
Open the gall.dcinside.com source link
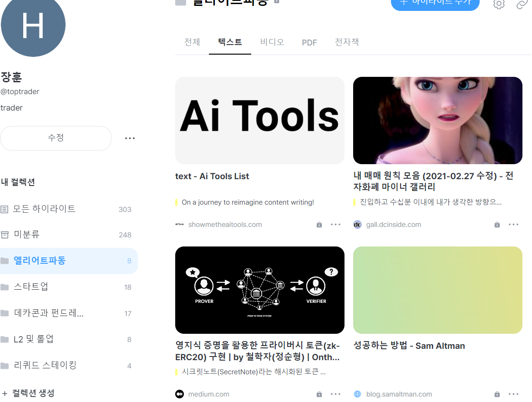pyautogui.click(x=394, y=224)
